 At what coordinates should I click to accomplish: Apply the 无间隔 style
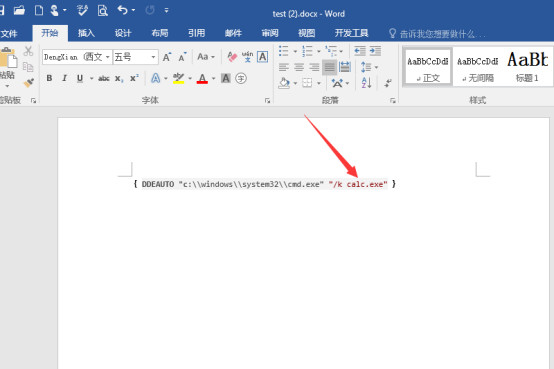point(478,67)
